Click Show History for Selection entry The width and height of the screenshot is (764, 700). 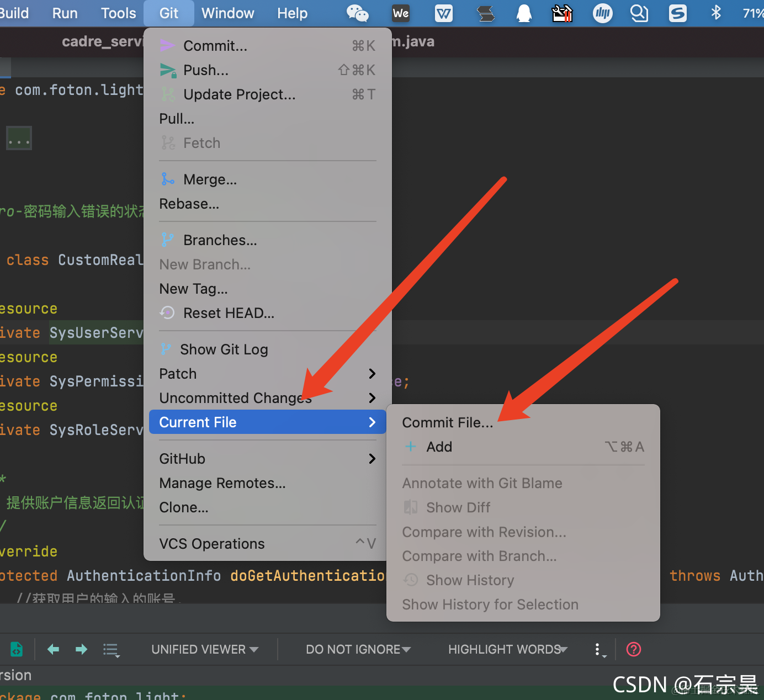[x=523, y=604]
